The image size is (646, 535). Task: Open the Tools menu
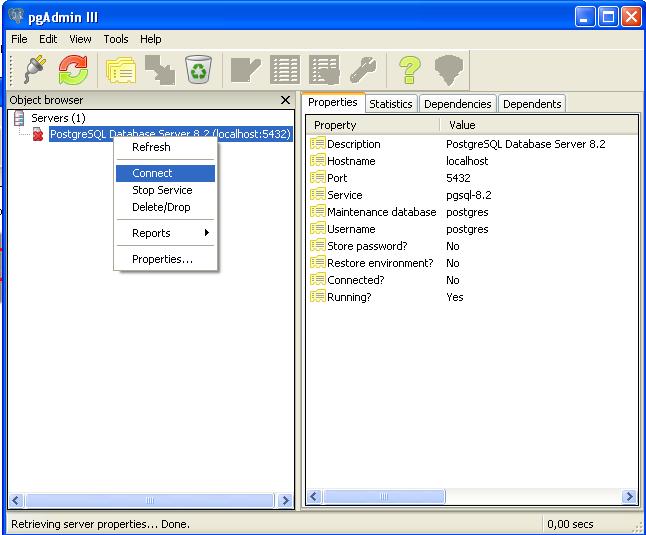coord(116,39)
